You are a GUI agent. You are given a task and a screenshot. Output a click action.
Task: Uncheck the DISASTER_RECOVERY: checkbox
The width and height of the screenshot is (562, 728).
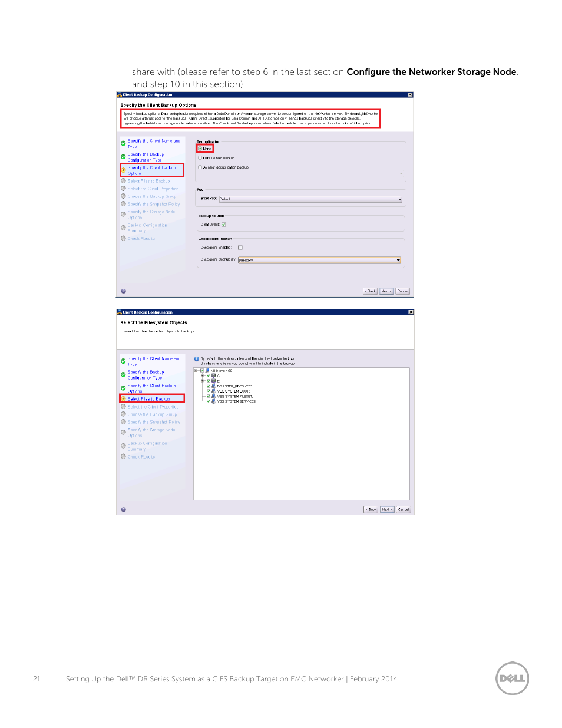(x=209, y=386)
